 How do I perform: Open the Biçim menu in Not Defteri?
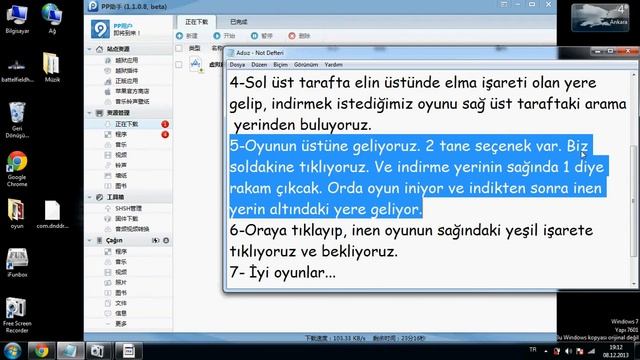[x=280, y=65]
